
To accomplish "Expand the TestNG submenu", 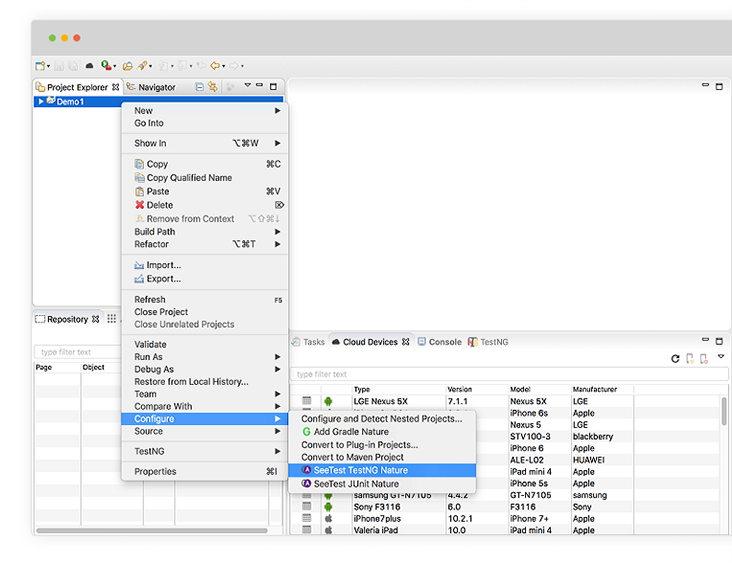I will tap(205, 451).
